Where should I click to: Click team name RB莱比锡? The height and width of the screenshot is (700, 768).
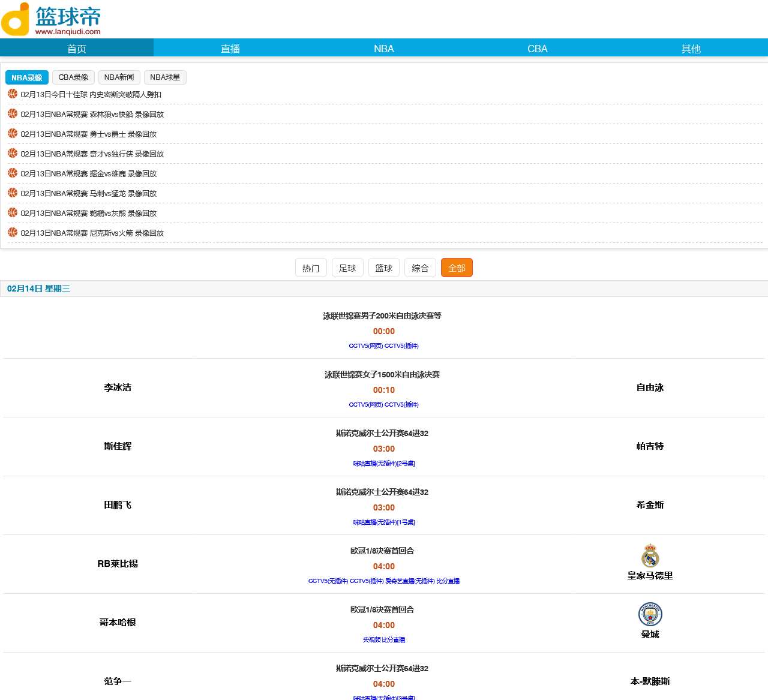point(118,563)
